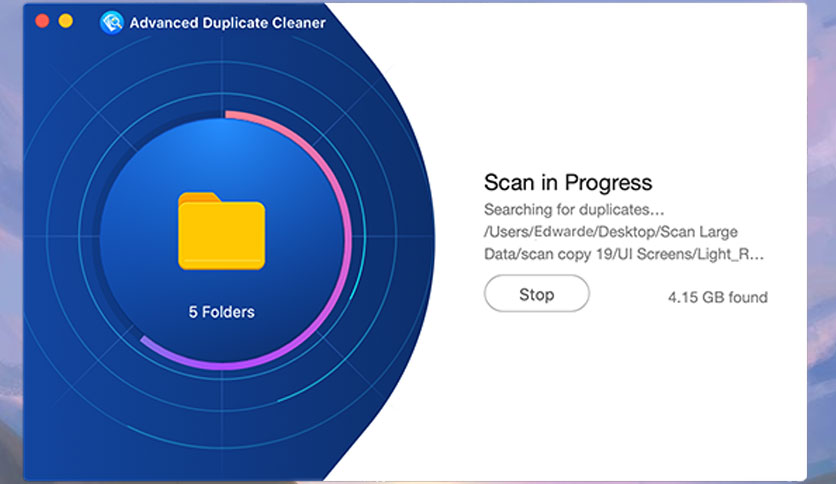
Task: Click "Searching for duplicates..." status text
Action: [x=574, y=209]
